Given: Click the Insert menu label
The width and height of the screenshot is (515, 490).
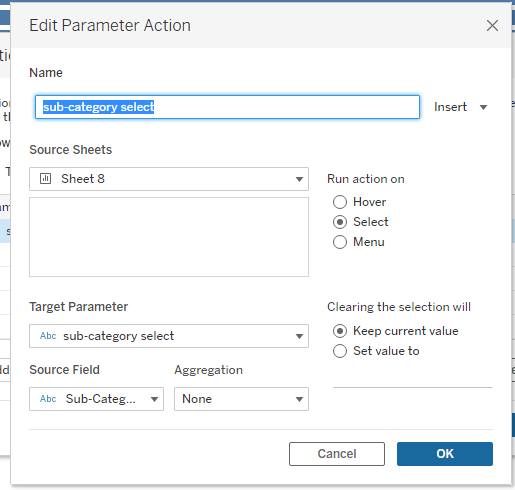Looking at the screenshot, I should 450,107.
